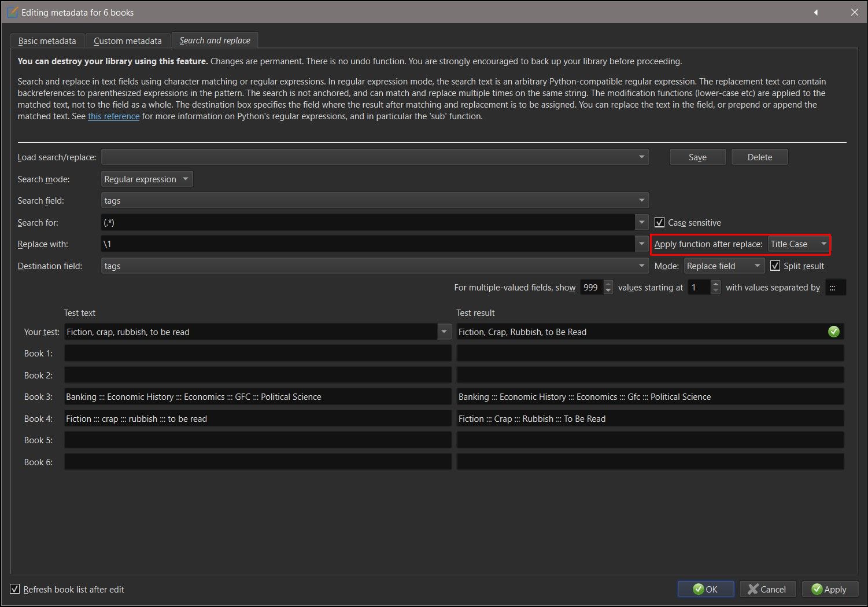Click the edit-metadata icon in the title bar
The height and width of the screenshot is (607, 868).
pos(12,12)
